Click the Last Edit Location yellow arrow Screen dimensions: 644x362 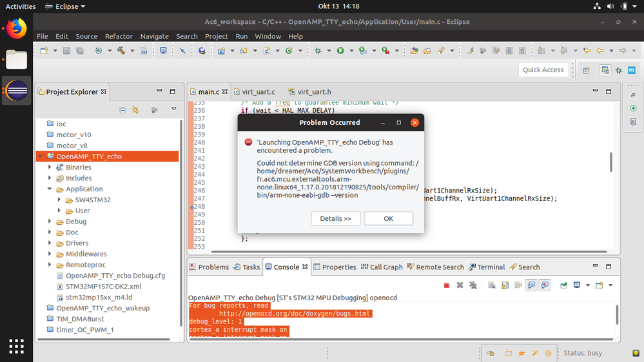pyautogui.click(x=587, y=50)
